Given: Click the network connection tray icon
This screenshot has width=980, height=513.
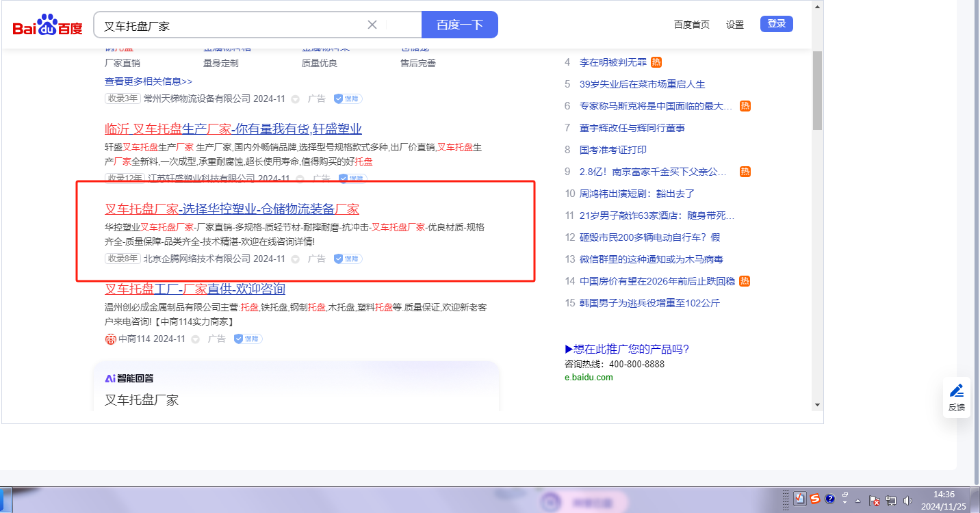Looking at the screenshot, I should pyautogui.click(x=891, y=500).
